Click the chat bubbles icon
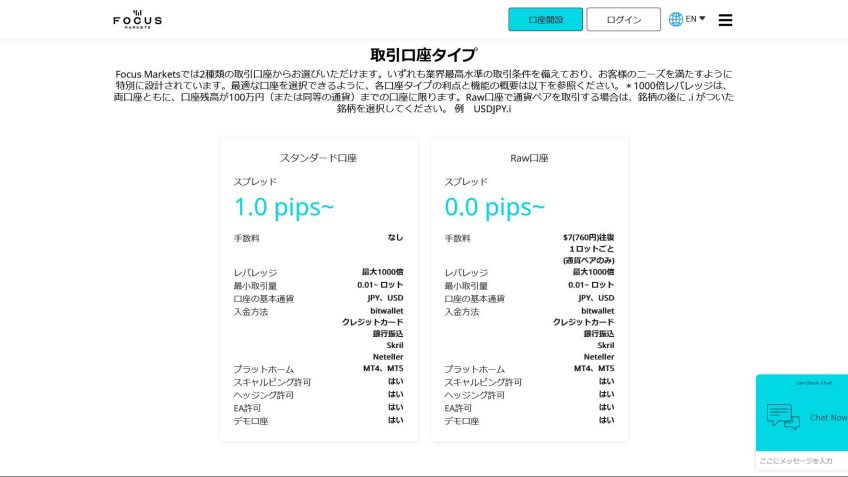 point(782,417)
